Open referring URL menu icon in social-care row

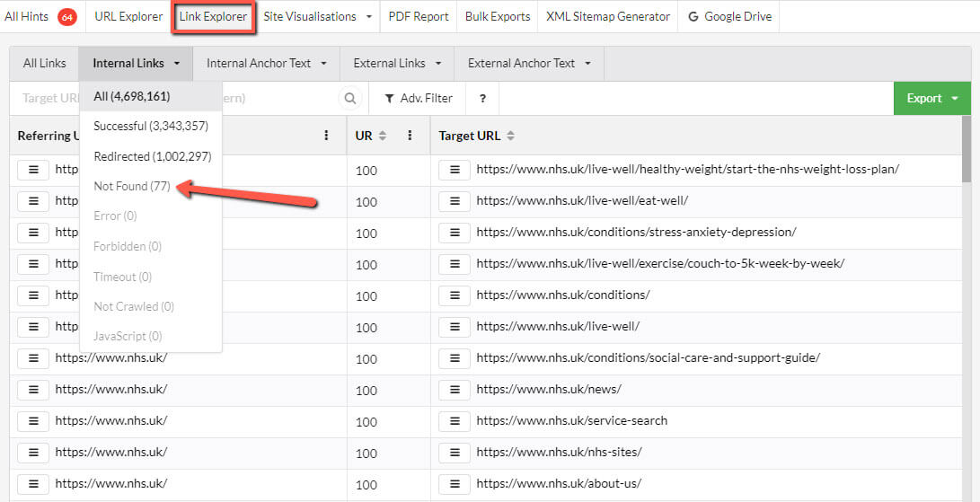click(x=33, y=358)
